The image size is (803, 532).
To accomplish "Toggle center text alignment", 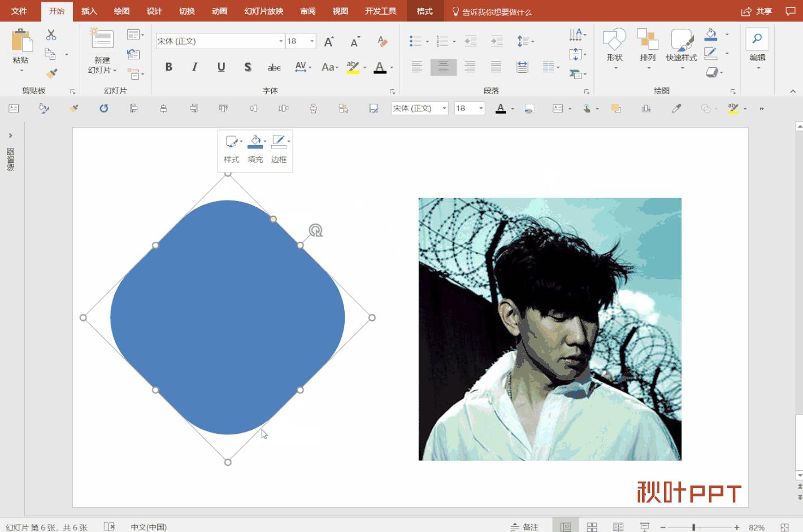I will pyautogui.click(x=443, y=67).
